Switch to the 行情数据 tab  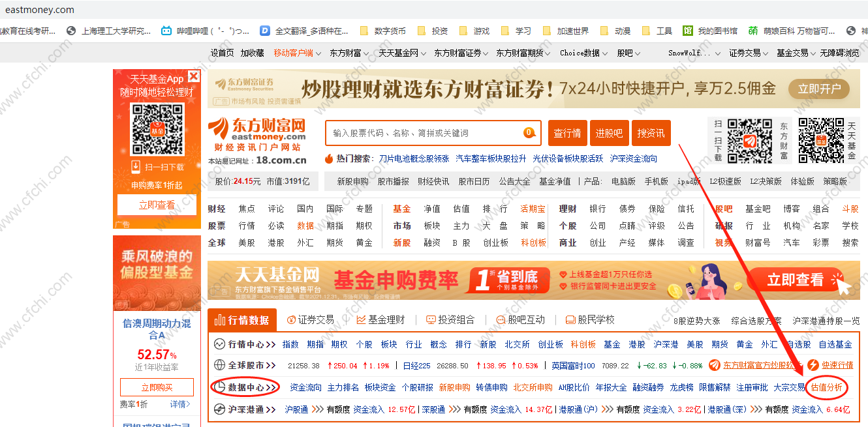[x=242, y=320]
